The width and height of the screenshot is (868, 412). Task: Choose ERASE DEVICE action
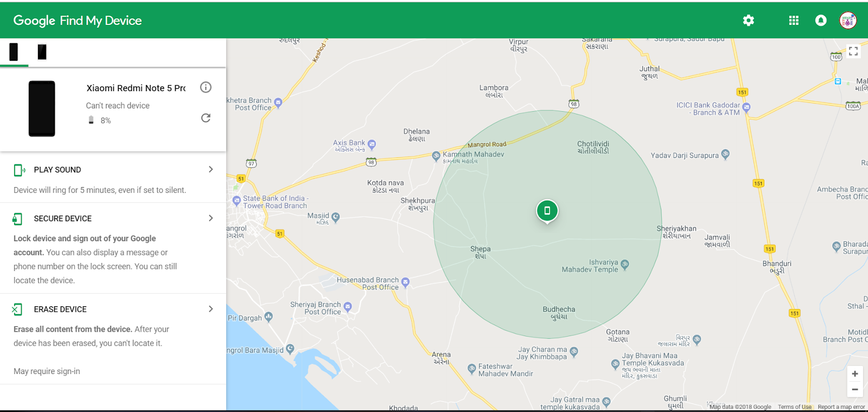[x=60, y=310]
